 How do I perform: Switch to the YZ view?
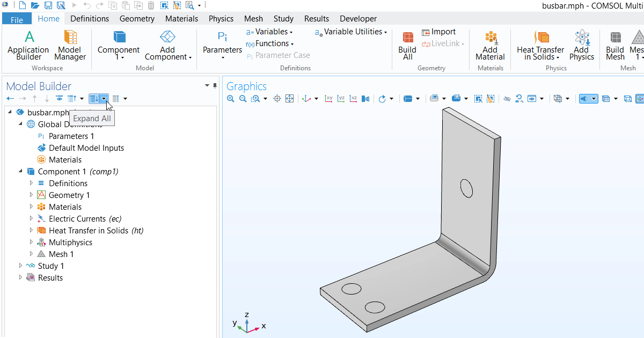click(x=341, y=99)
